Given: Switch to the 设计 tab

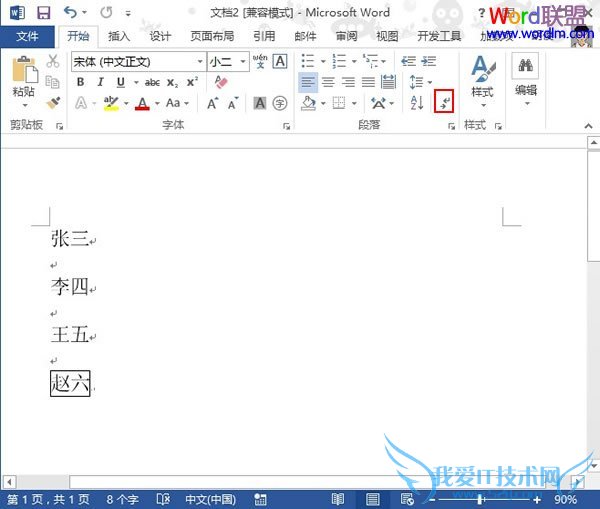Looking at the screenshot, I should 160,36.
